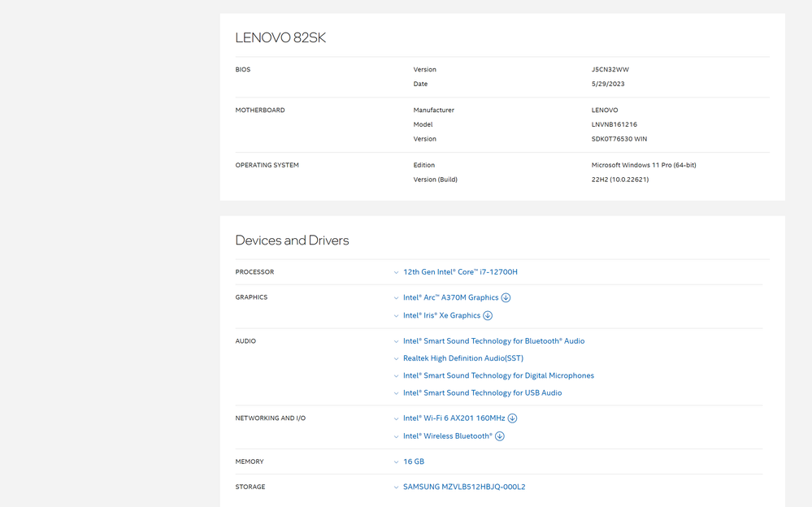Open the 12th Gen Intel Core i7-12700H link
The height and width of the screenshot is (507, 812).
[460, 272]
